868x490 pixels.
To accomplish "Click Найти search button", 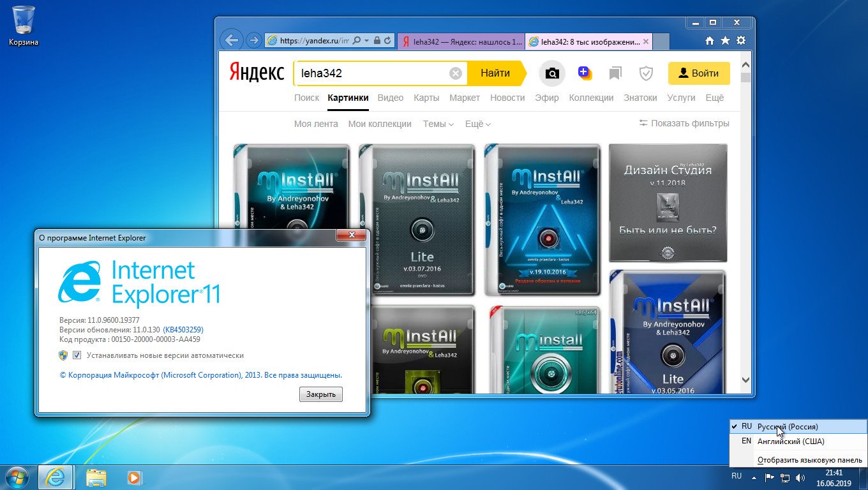I will tap(497, 73).
